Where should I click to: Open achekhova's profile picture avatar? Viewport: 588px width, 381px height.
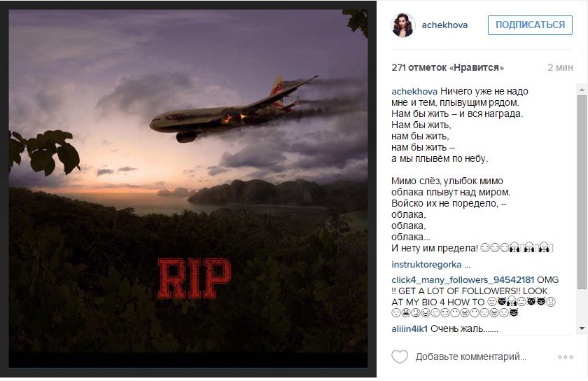coord(403,25)
